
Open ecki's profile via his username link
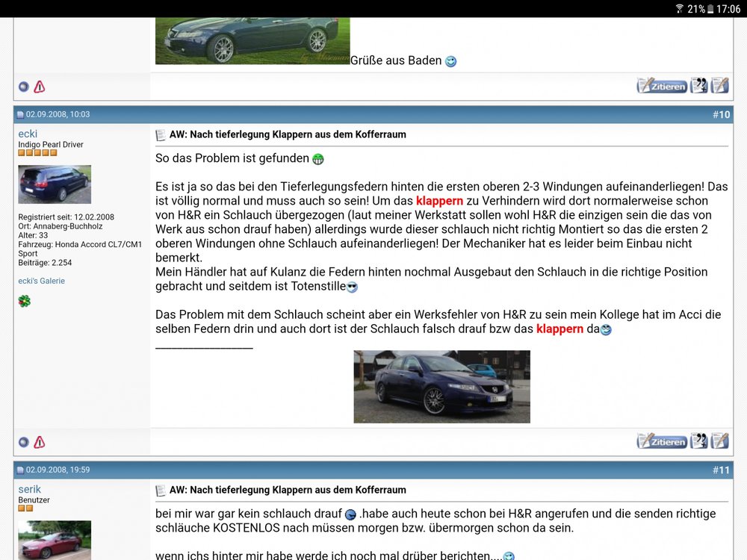28,134
